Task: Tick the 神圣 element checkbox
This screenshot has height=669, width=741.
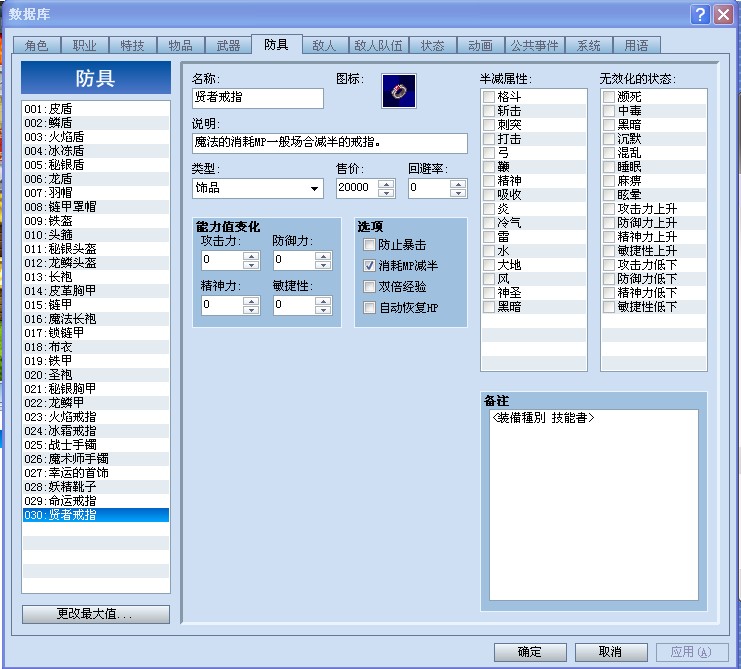Action: coord(489,293)
